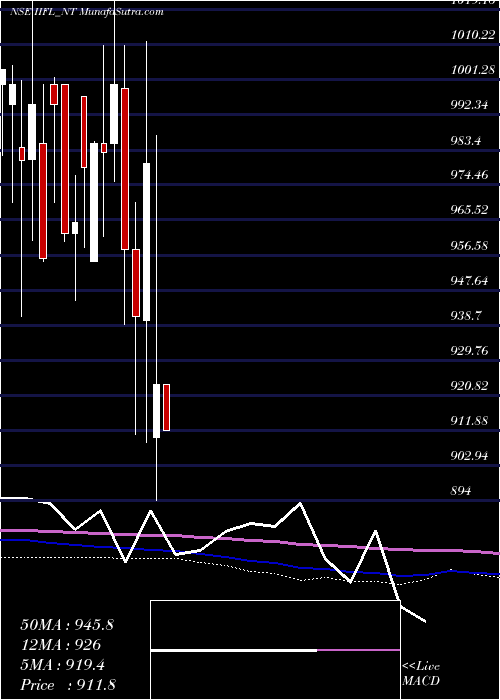500x700 pixels.
Task: Click the <<Live MACD label
Action: (421, 674)
